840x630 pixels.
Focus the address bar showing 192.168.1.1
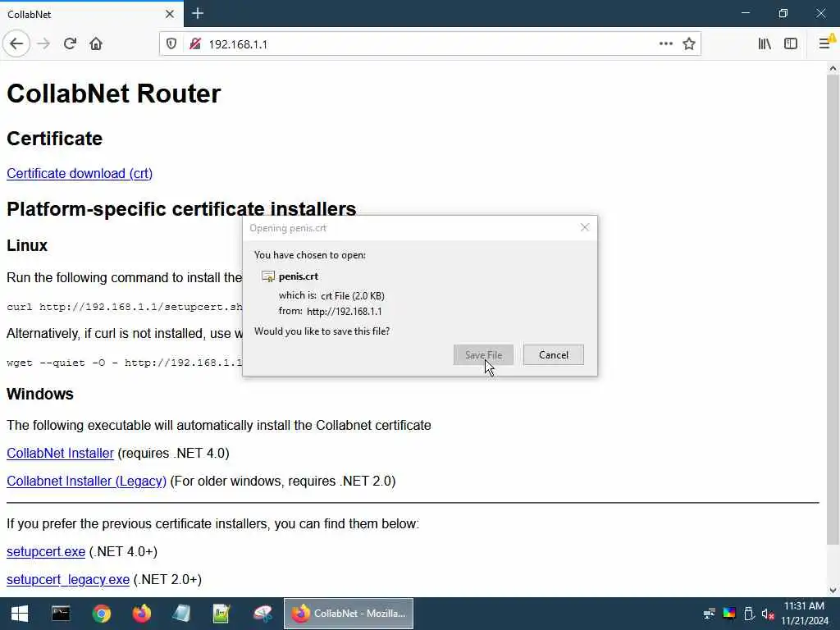click(428, 44)
